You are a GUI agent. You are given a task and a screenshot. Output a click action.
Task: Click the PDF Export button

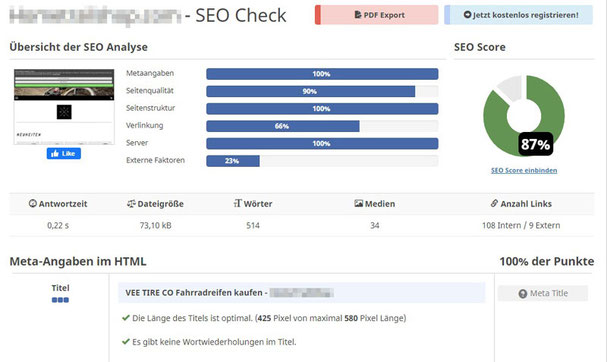tap(377, 15)
